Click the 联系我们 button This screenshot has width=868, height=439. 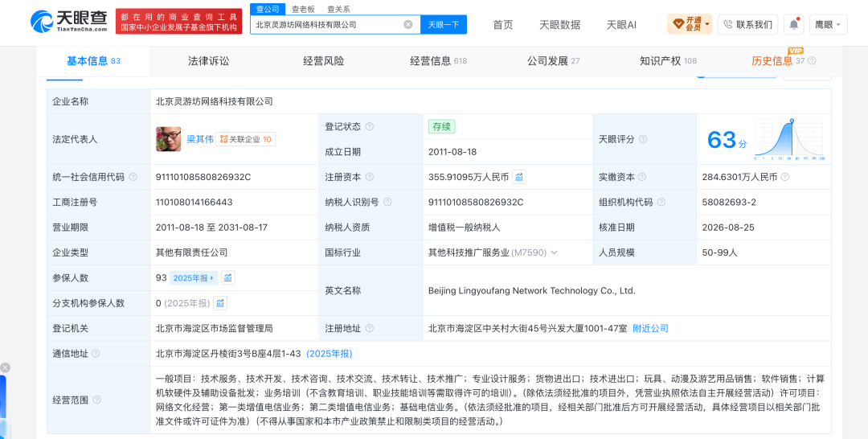click(x=748, y=24)
